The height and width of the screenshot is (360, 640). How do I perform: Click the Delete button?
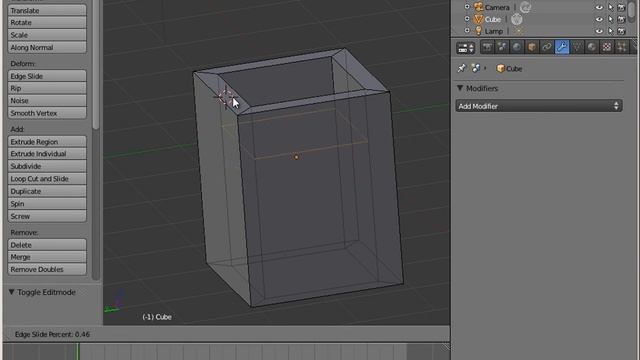click(x=47, y=245)
